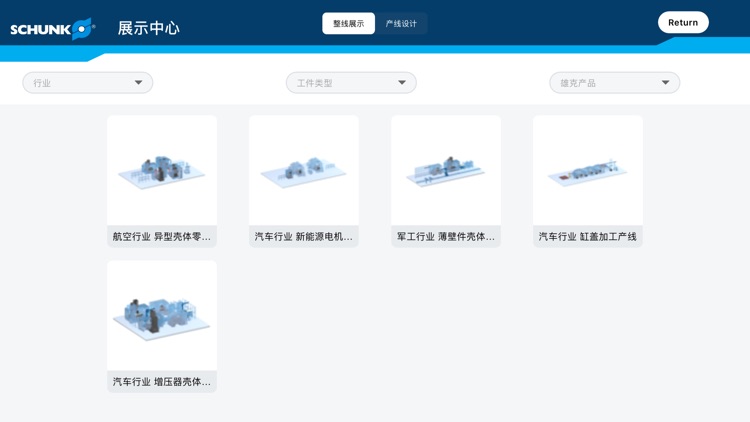
Task: Expand the 行业 industry dropdown
Action: tap(87, 83)
